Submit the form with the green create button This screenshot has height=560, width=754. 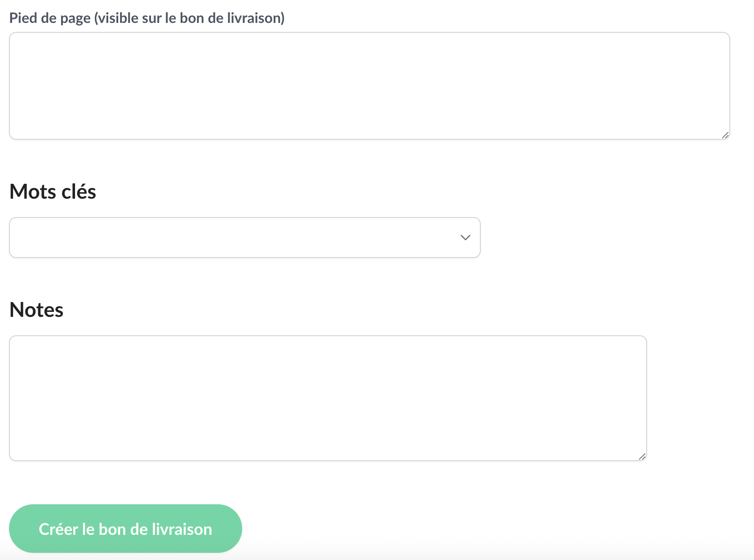pyautogui.click(x=125, y=529)
